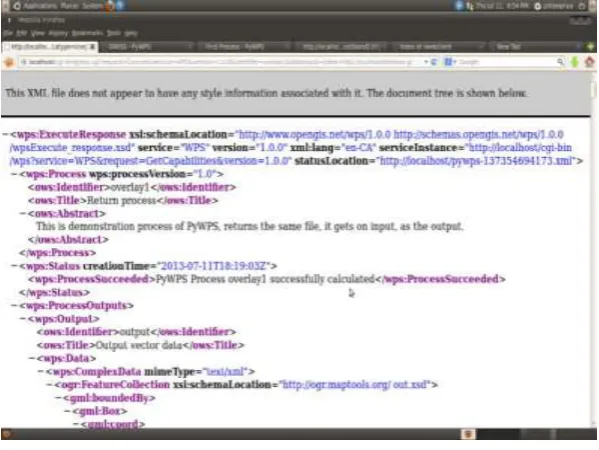Click the 'This XML file' notice text

(266, 93)
